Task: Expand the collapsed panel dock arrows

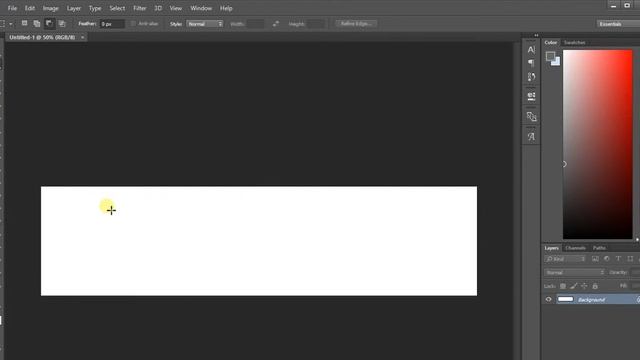Action: (x=536, y=36)
